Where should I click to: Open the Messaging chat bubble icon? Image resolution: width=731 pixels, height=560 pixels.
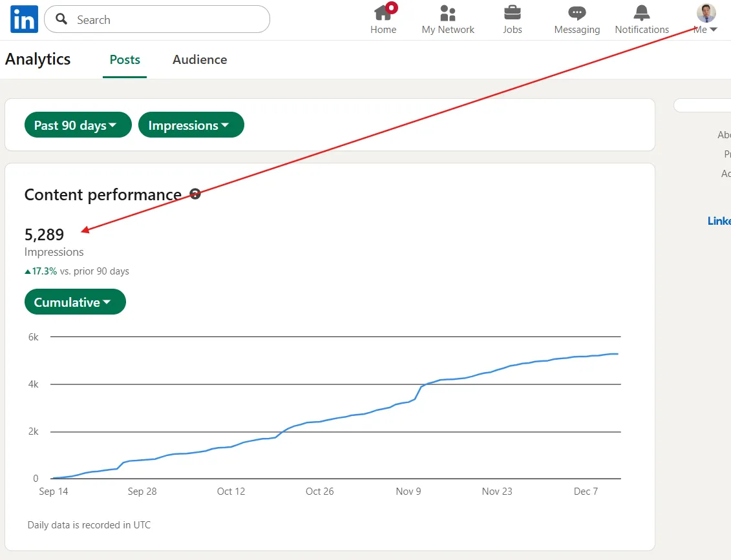tap(577, 13)
